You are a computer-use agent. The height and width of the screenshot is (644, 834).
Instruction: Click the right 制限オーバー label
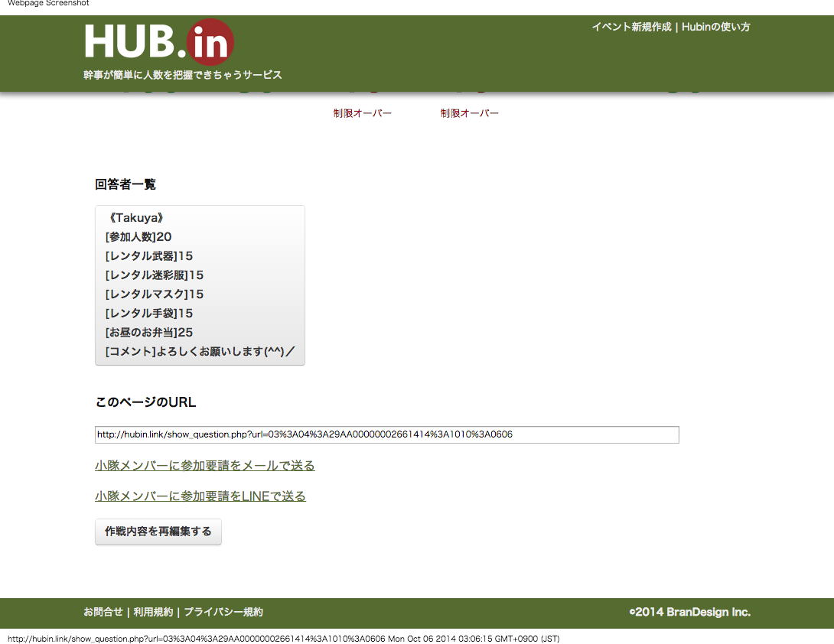coord(469,113)
